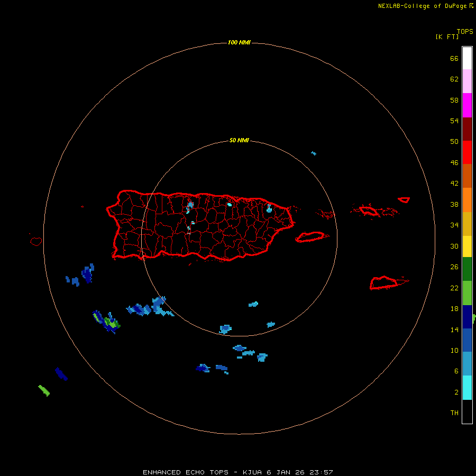Image resolution: width=476 pixels, height=476 pixels.
Task: Select the bright red legend band
Action: tap(467, 152)
